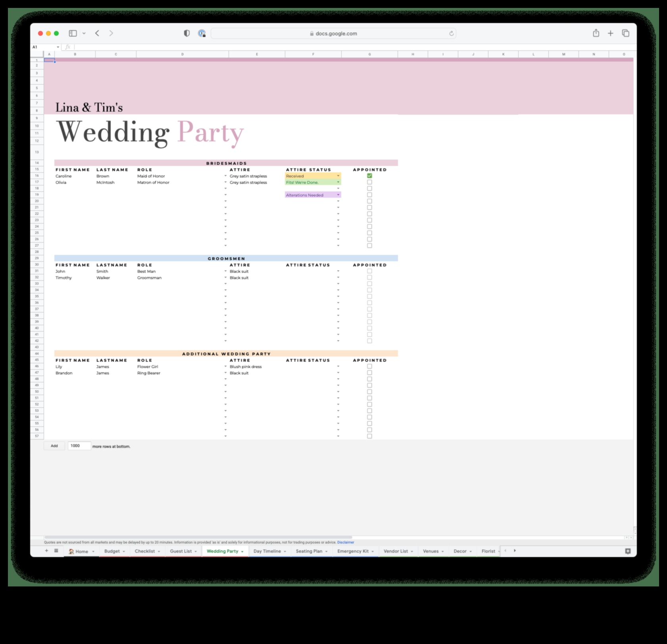Open the Alterations Needed status dropdown
667x644 pixels.
(x=338, y=195)
